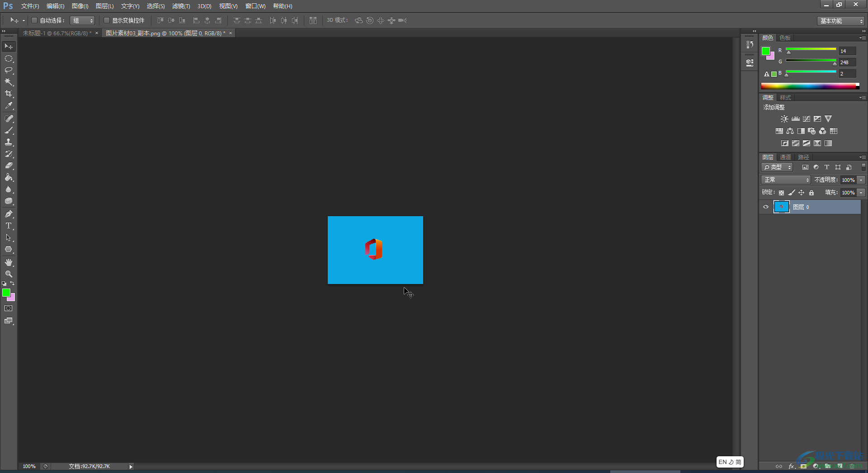Select the Pen tool
The width and height of the screenshot is (868, 473).
coord(9,214)
